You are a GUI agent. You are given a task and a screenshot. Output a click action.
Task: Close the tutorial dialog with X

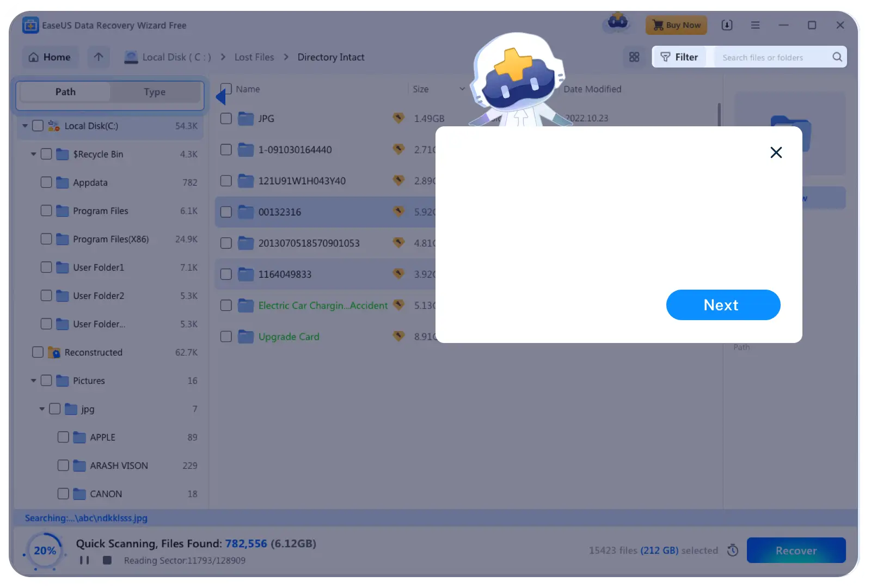(x=776, y=152)
